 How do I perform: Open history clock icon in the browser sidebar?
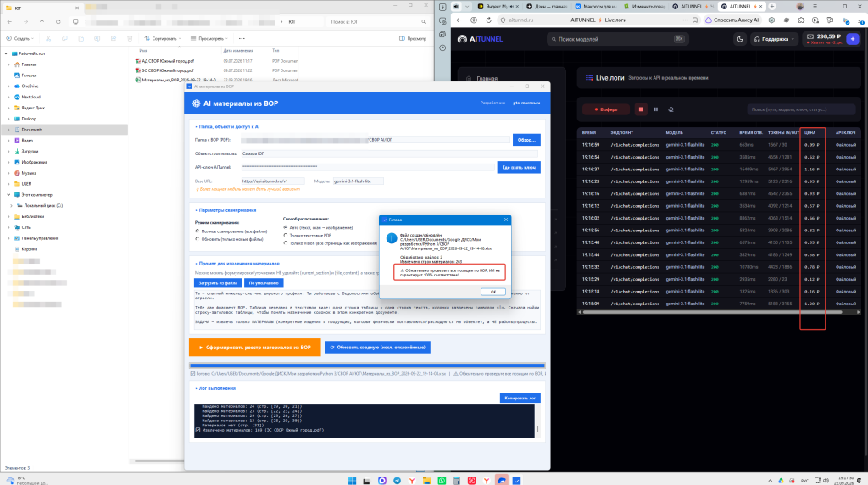pyautogui.click(x=442, y=47)
